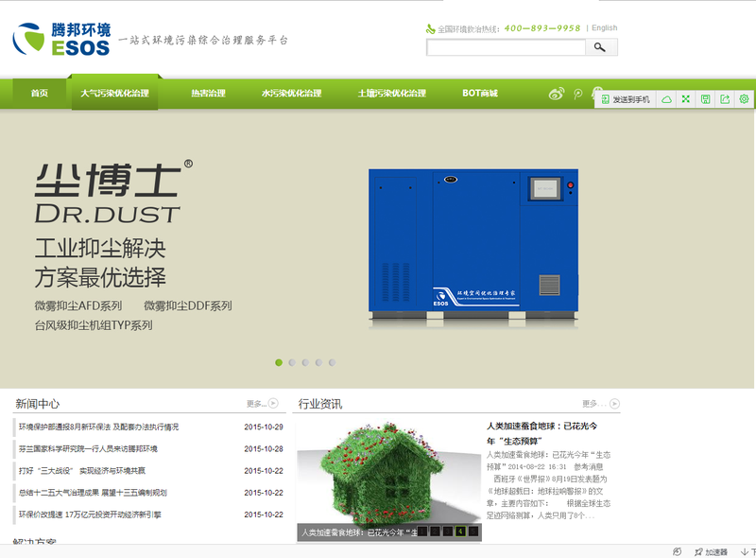The height and width of the screenshot is (558, 756).
Task: Click inside the site search field
Action: [x=506, y=47]
